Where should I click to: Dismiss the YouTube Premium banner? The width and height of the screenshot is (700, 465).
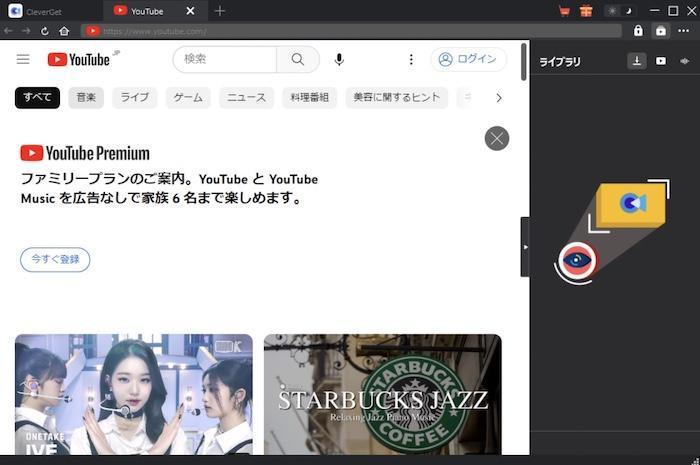click(497, 138)
